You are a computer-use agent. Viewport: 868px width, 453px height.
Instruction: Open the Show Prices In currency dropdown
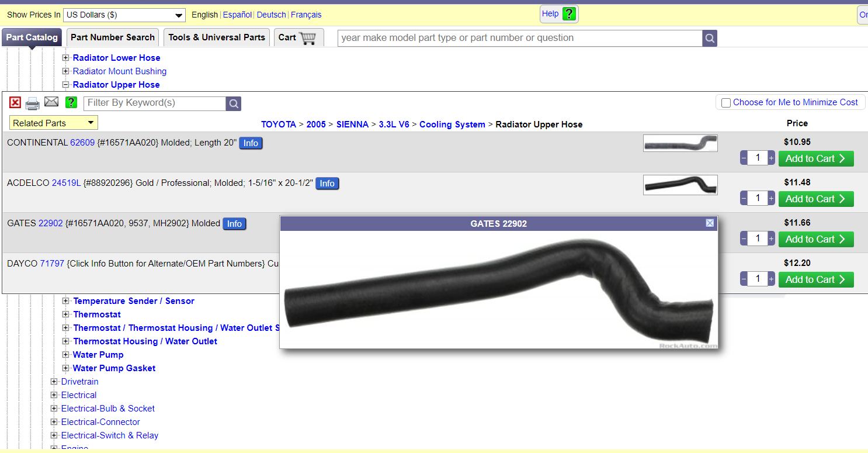pyautogui.click(x=124, y=15)
